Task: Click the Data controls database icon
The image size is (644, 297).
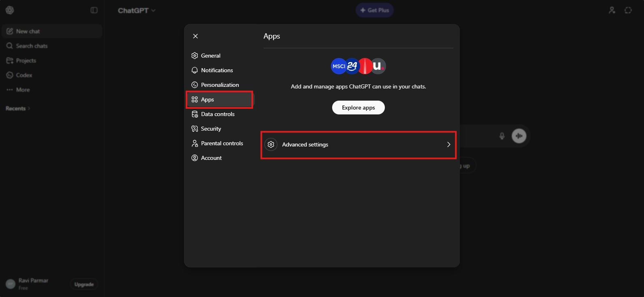Action: pos(195,114)
